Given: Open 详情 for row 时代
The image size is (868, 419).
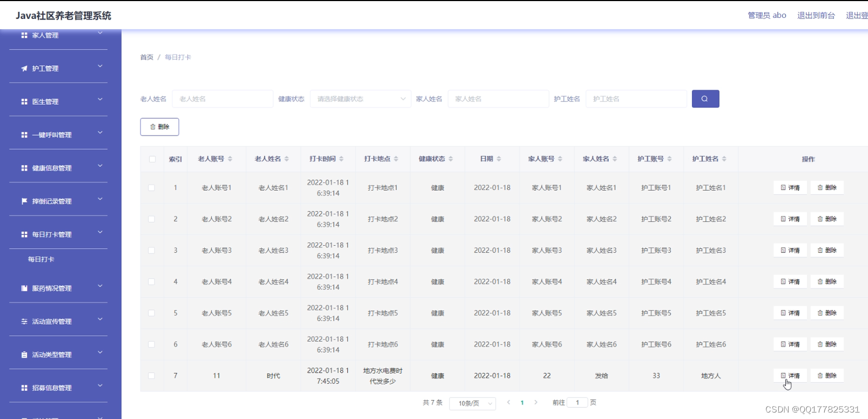Looking at the screenshot, I should (x=790, y=376).
